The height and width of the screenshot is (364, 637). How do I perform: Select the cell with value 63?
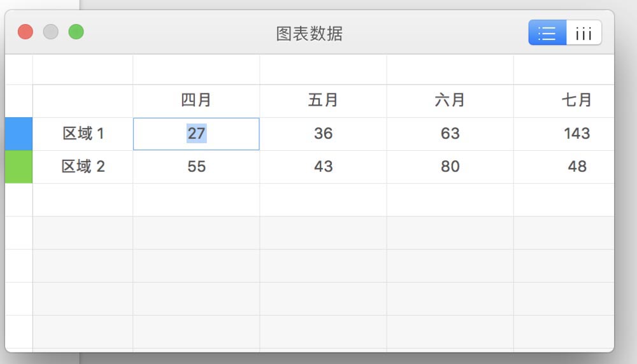[450, 134]
